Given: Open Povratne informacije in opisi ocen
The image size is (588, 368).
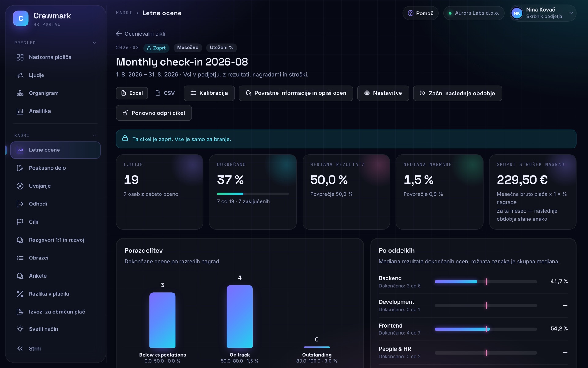Looking at the screenshot, I should 296,93.
